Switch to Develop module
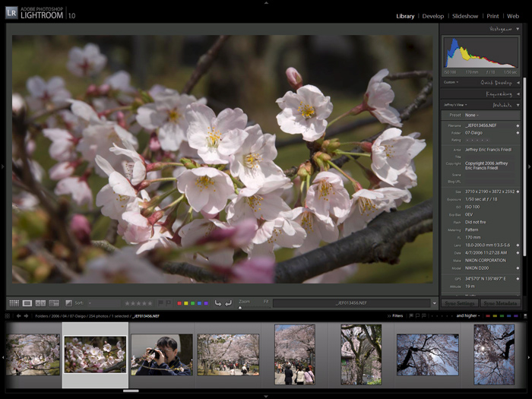Image resolution: width=532 pixels, height=399 pixels. 433,16
